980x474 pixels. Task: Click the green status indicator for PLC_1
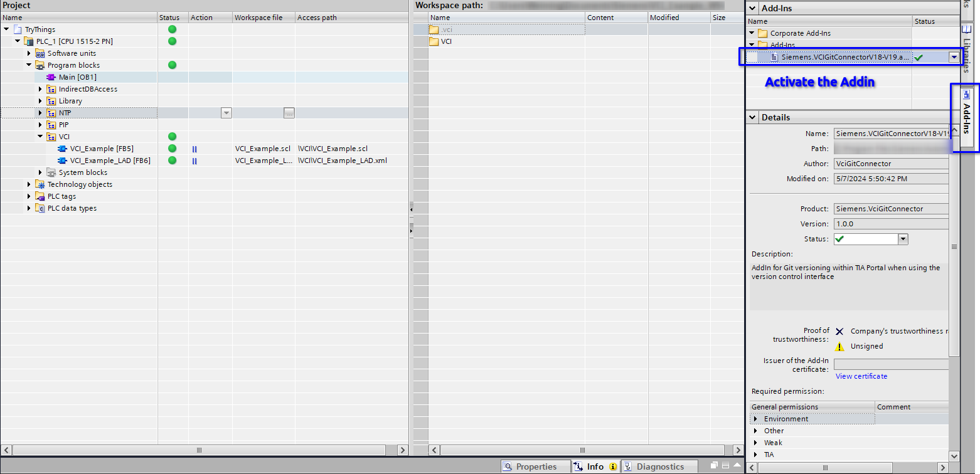tap(172, 41)
